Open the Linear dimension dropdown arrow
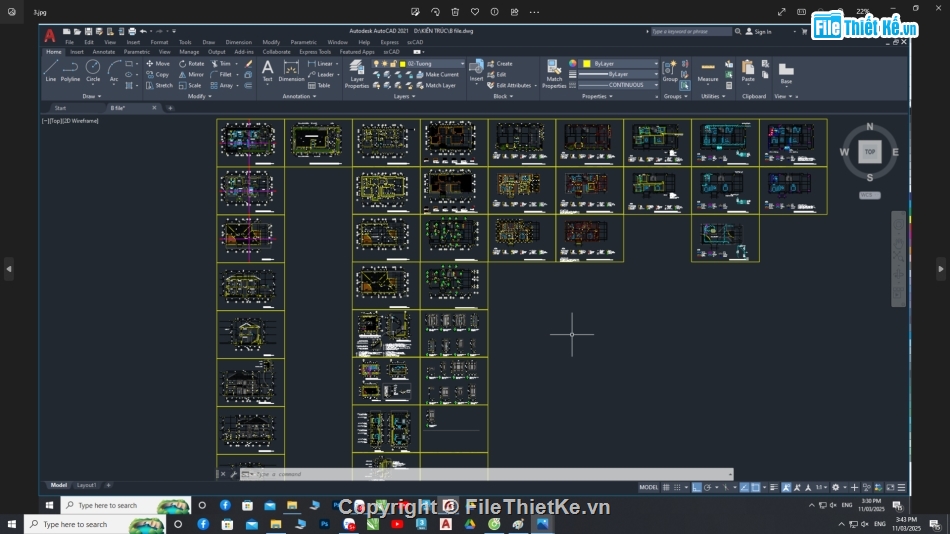 [338, 64]
